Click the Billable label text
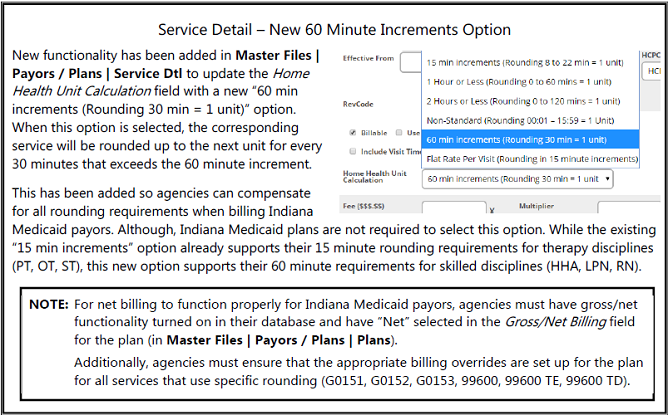This screenshot has width=668, height=415. tap(371, 132)
